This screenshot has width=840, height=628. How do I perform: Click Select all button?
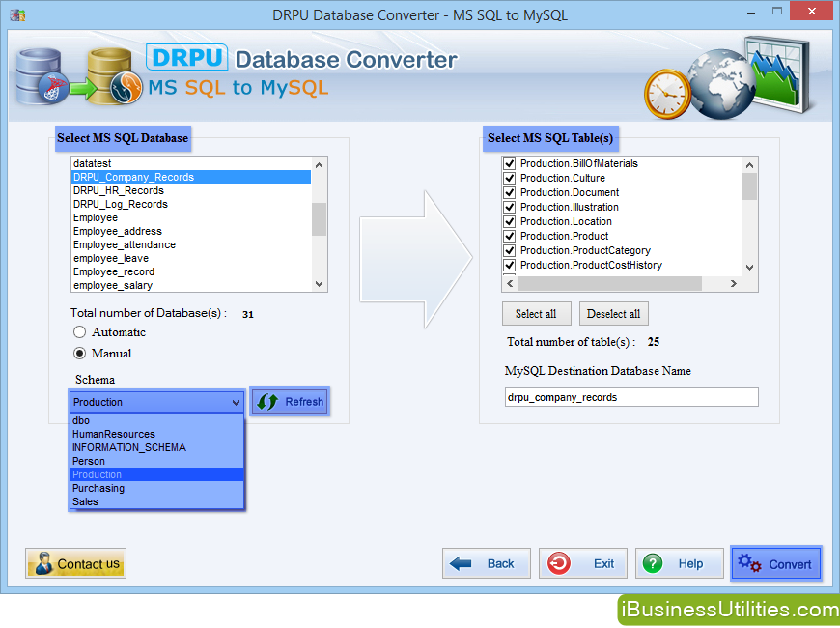click(x=536, y=314)
